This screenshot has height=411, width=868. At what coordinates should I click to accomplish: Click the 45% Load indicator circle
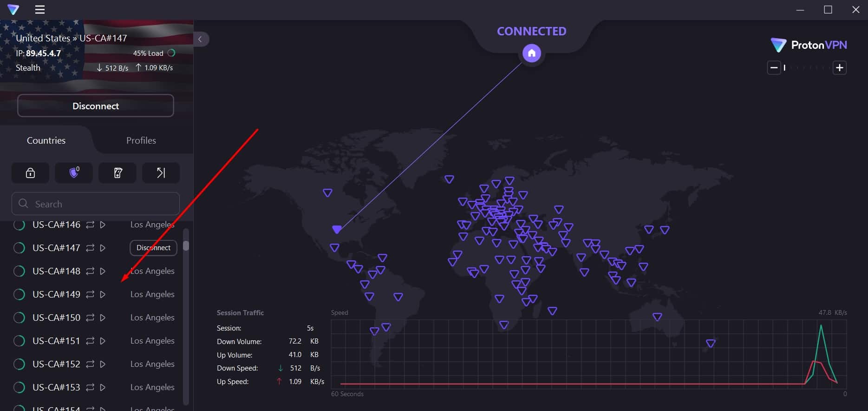point(171,53)
